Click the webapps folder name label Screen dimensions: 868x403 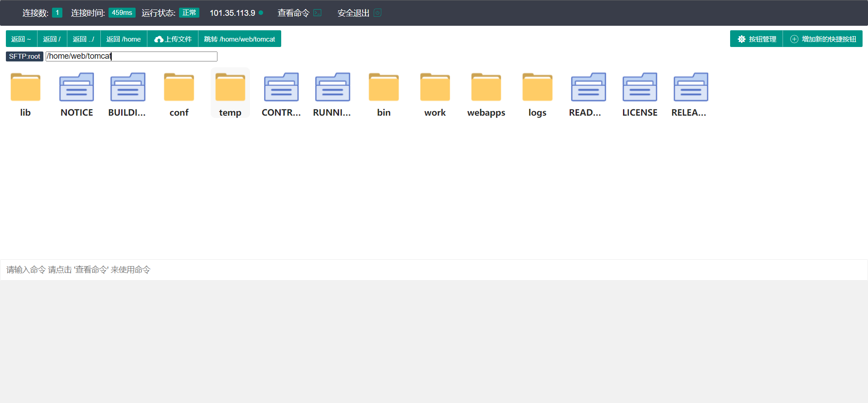(x=486, y=112)
